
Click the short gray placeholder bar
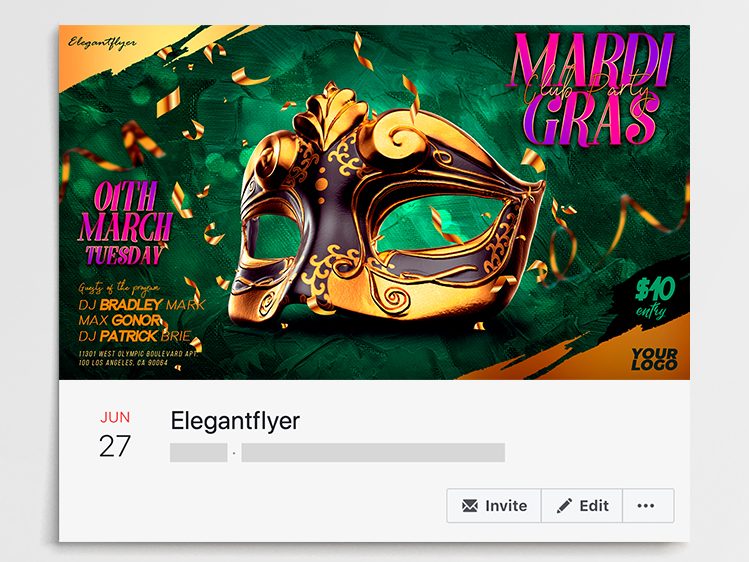click(199, 453)
